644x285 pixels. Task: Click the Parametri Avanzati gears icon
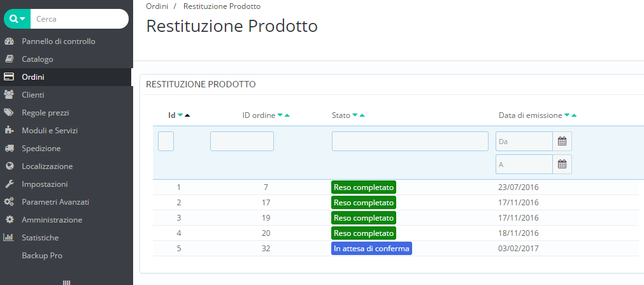point(9,202)
